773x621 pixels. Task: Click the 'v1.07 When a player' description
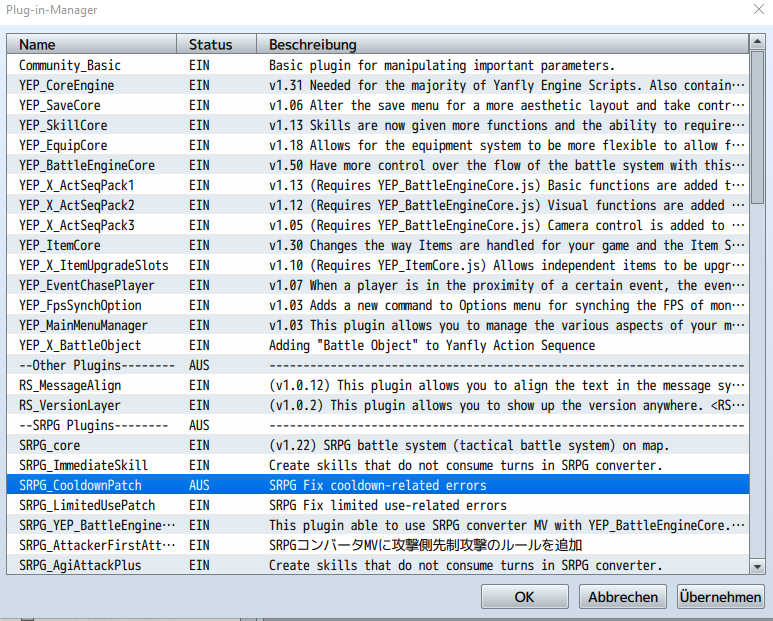click(x=506, y=285)
